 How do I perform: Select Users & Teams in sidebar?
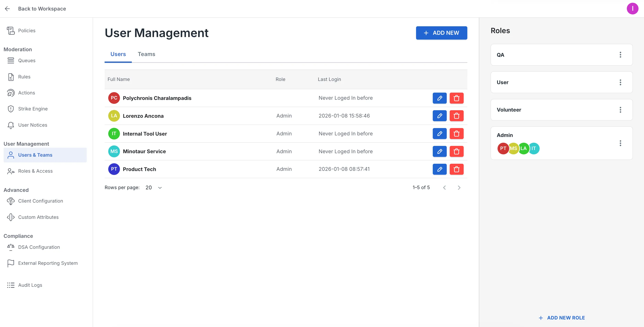[x=45, y=155]
